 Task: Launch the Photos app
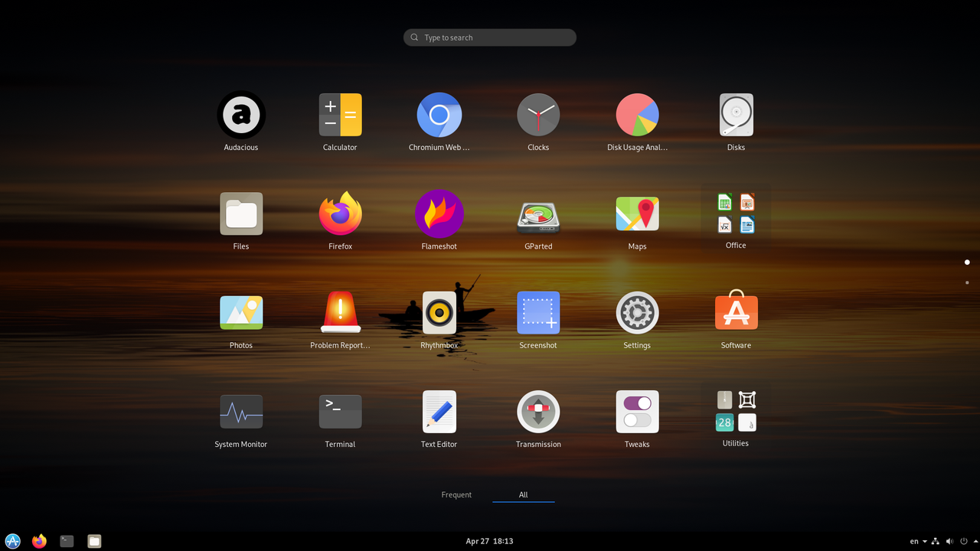(241, 312)
